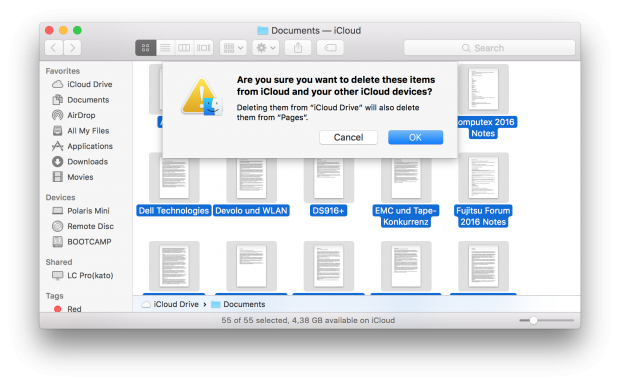620x385 pixels.
Task: Click the Devolo und WLAN file name
Action: pos(251,211)
